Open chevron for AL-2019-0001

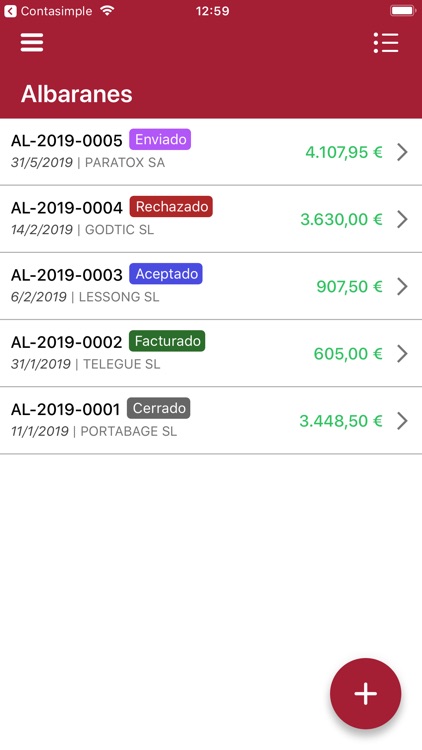402,421
